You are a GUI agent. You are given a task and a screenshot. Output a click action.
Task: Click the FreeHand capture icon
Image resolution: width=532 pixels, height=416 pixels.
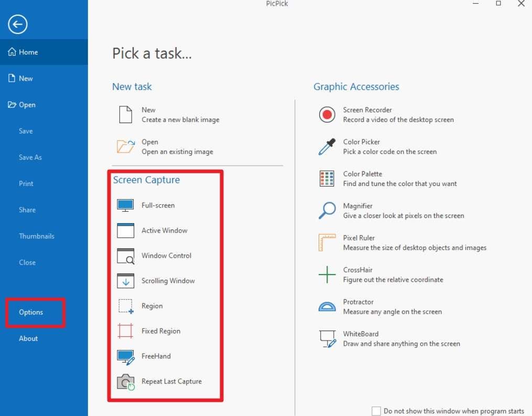pyautogui.click(x=126, y=357)
